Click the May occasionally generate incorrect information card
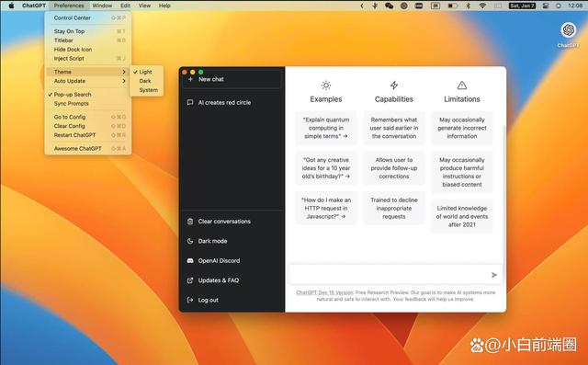Screen dimensions: 588x365 [462, 128]
